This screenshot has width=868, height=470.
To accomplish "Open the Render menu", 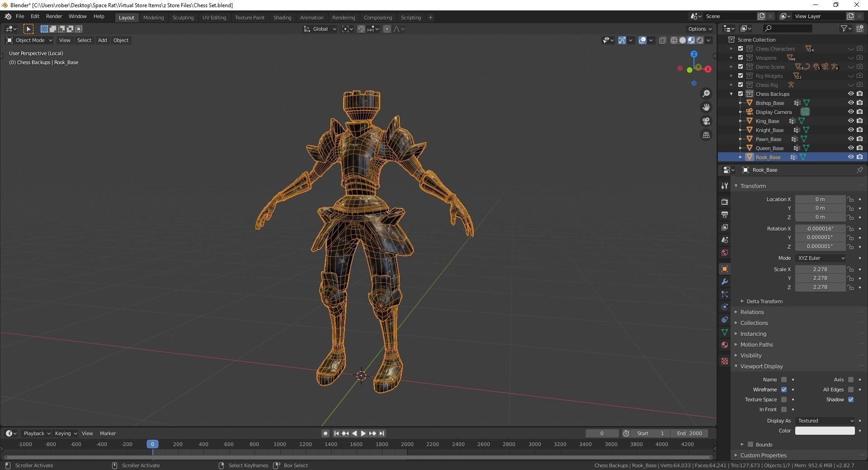I will (54, 16).
